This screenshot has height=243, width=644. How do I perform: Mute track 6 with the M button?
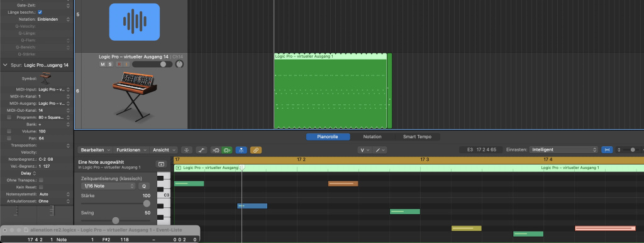(x=103, y=64)
